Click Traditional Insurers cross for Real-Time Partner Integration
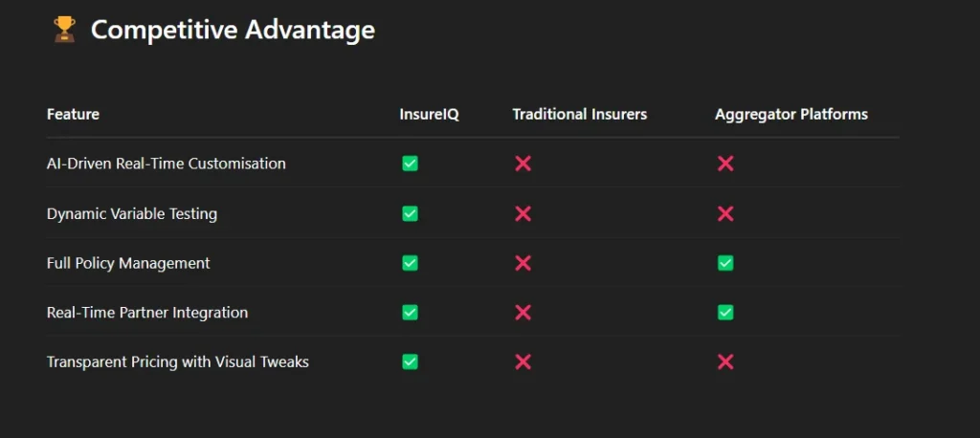This screenshot has height=438, width=980. coord(523,313)
